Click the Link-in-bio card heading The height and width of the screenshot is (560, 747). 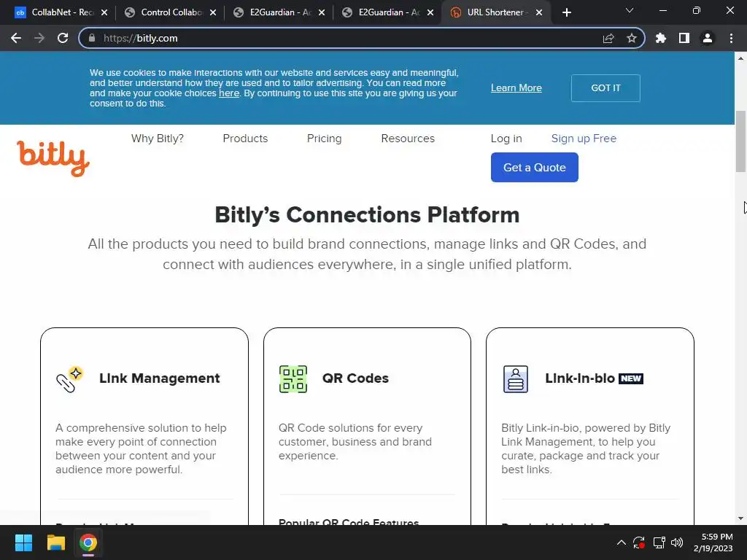pos(580,378)
